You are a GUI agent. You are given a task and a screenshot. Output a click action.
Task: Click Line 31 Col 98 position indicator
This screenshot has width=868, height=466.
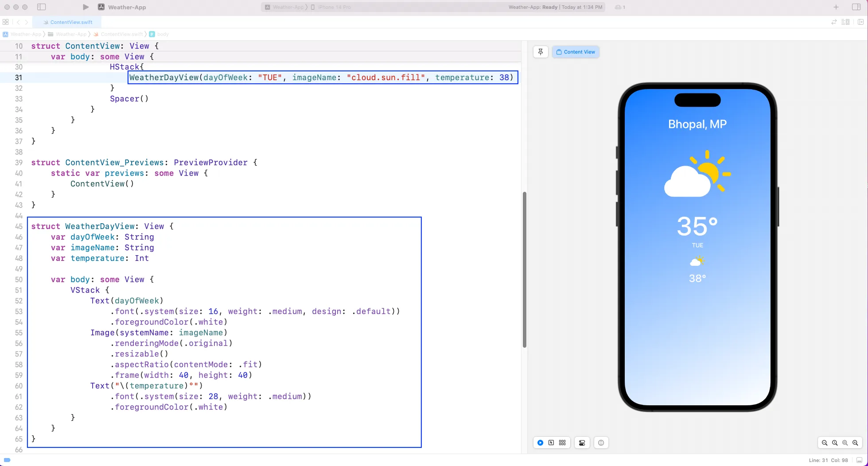tap(828, 460)
